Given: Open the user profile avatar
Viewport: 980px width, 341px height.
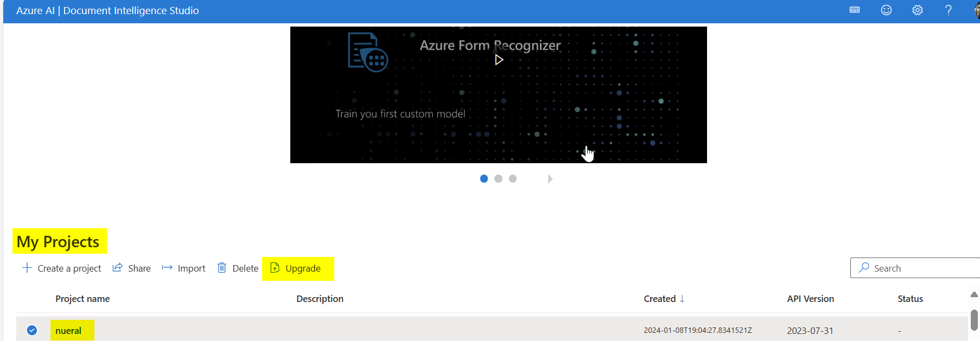Looking at the screenshot, I should 977,10.
